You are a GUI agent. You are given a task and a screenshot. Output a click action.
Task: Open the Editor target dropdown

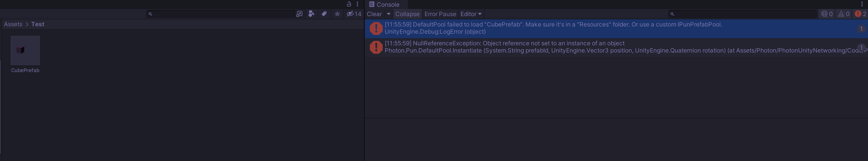pyautogui.click(x=471, y=14)
